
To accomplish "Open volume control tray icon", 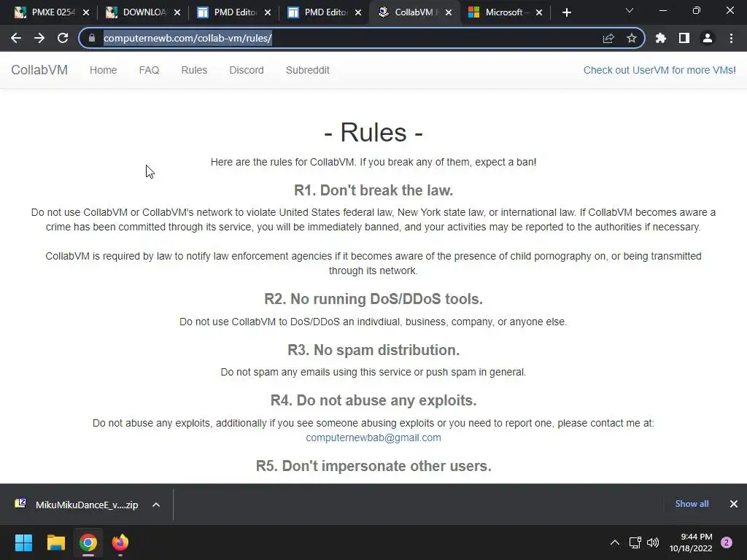I will coord(653,542).
